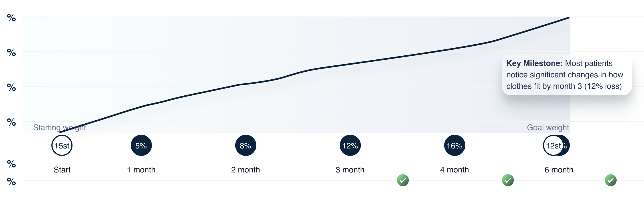
Task: Select the Start timeline label
Action: pyautogui.click(x=62, y=170)
